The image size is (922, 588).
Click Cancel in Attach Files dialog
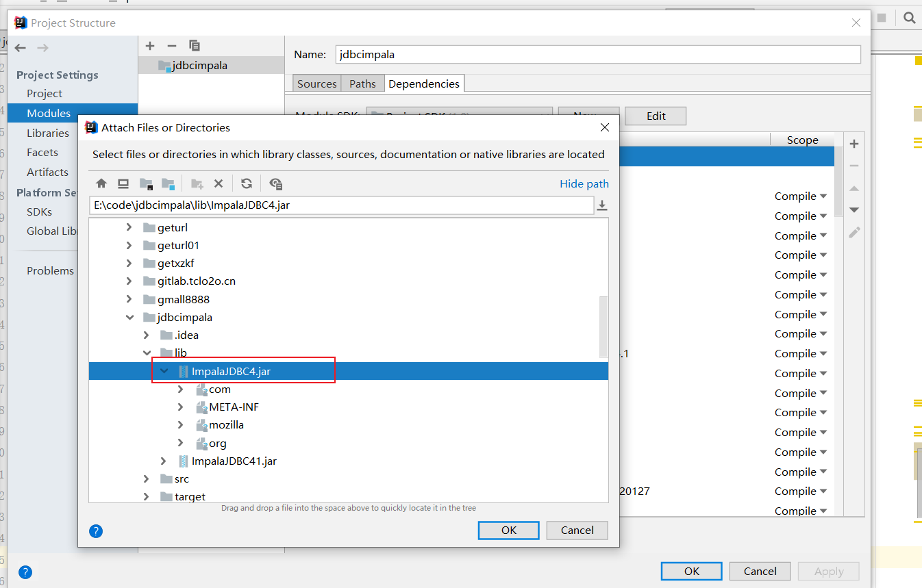pyautogui.click(x=577, y=530)
